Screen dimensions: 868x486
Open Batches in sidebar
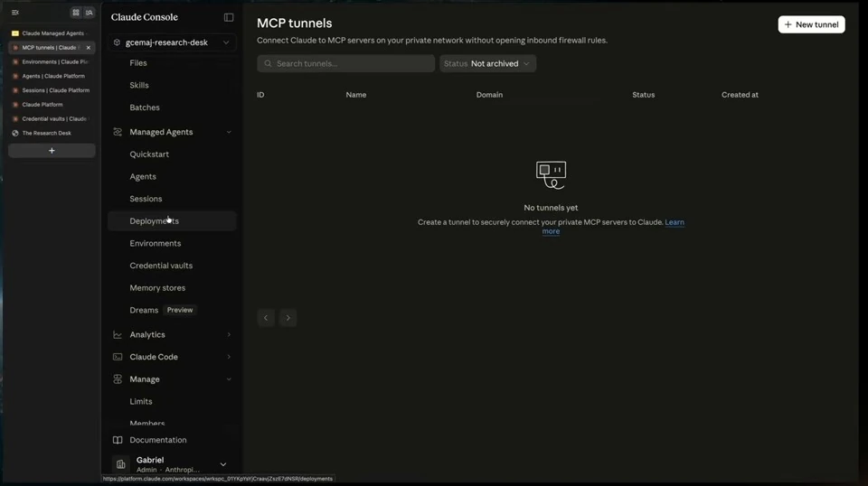pyautogui.click(x=145, y=107)
